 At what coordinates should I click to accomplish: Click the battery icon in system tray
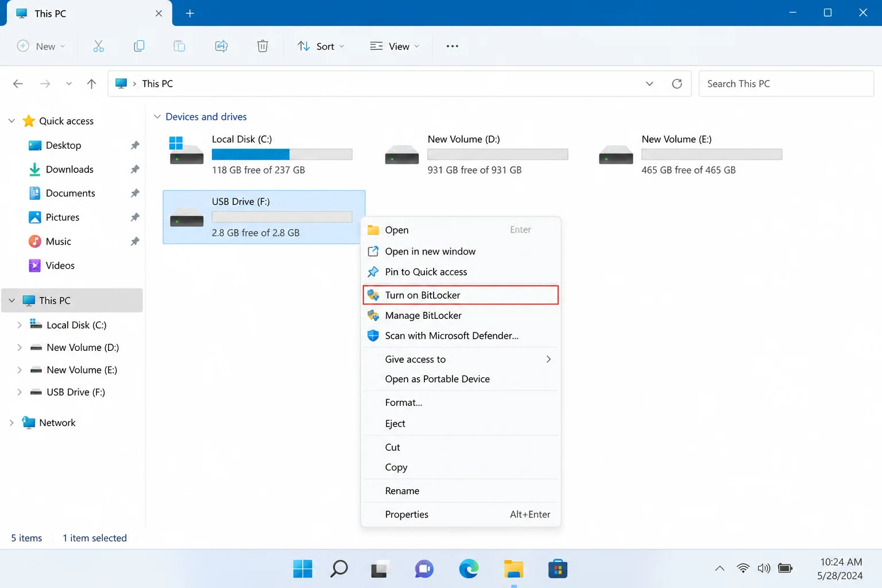coord(785,568)
